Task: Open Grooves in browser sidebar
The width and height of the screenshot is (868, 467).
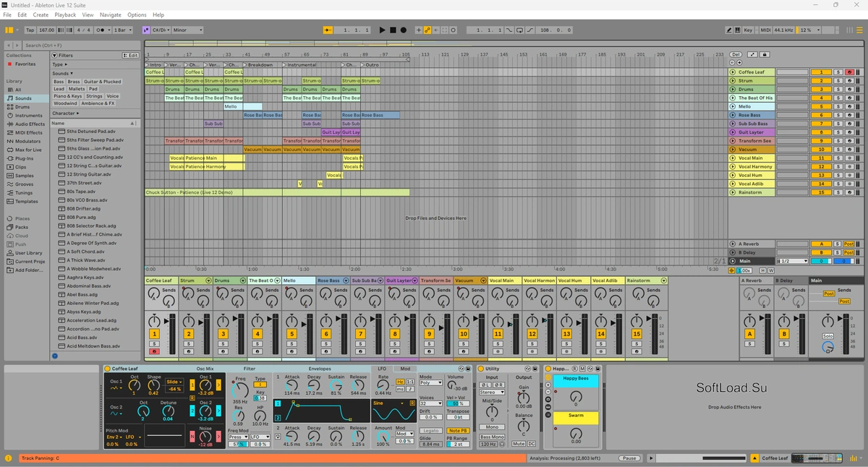Action: point(24,184)
